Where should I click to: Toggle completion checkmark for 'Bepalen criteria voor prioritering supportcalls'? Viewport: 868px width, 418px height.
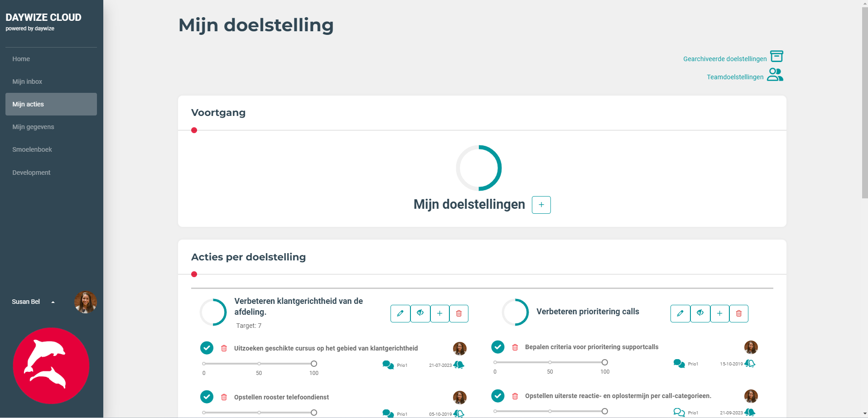[497, 347]
